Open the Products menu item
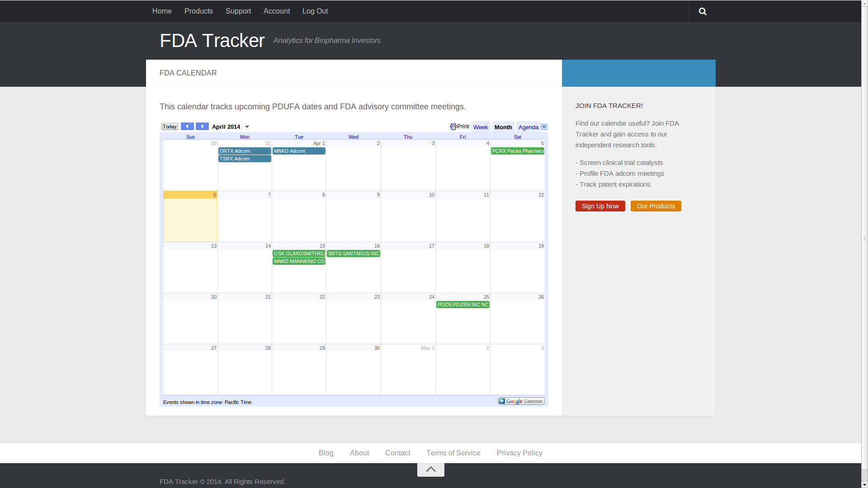 tap(198, 11)
